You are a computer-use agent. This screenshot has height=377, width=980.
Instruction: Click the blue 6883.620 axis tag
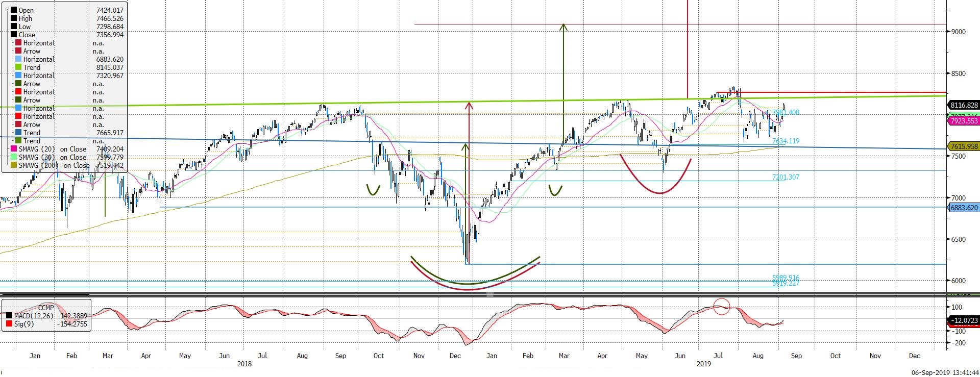(964, 208)
